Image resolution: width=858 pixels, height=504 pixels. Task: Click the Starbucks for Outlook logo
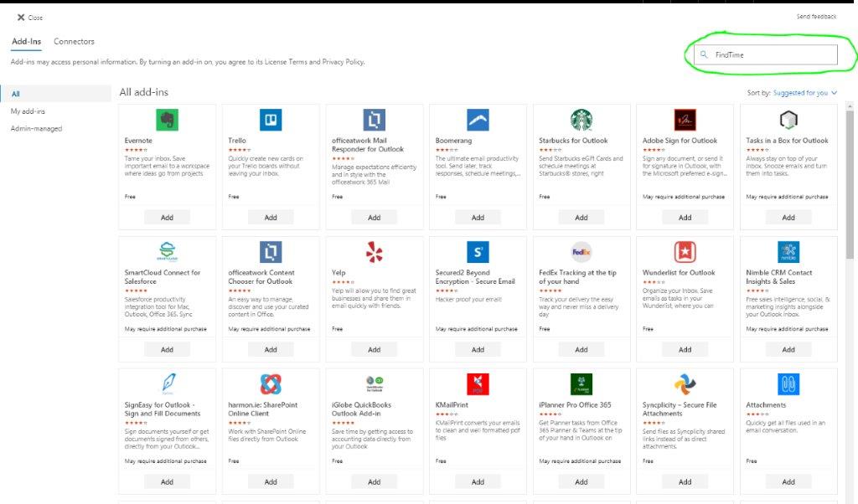(x=581, y=120)
